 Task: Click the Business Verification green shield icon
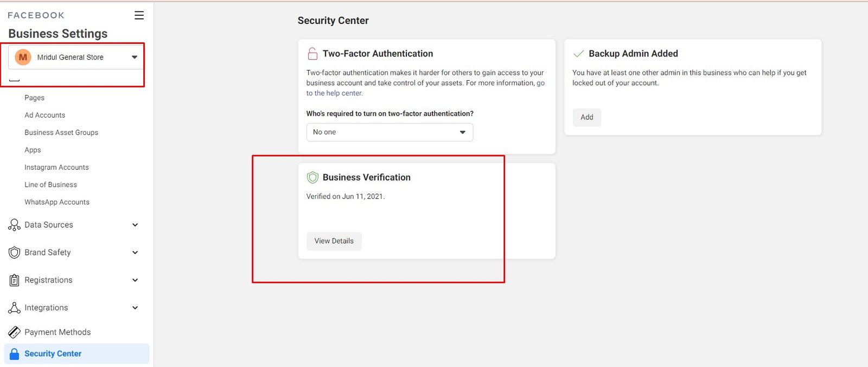[x=312, y=177]
